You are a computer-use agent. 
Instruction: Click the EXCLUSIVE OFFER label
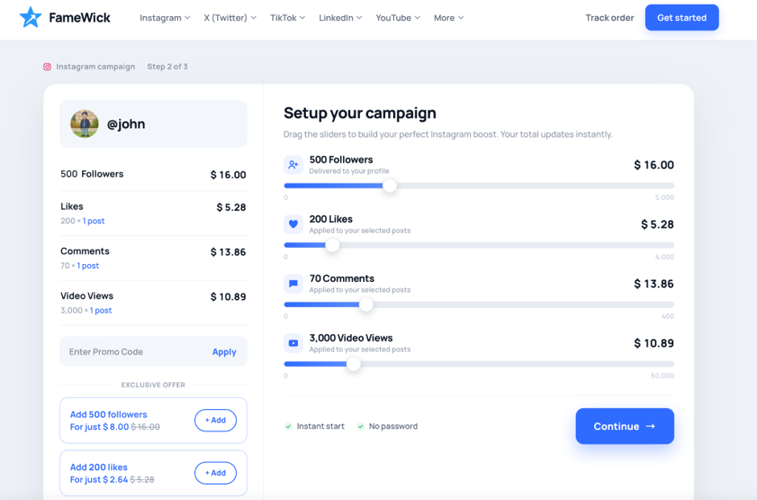click(153, 385)
